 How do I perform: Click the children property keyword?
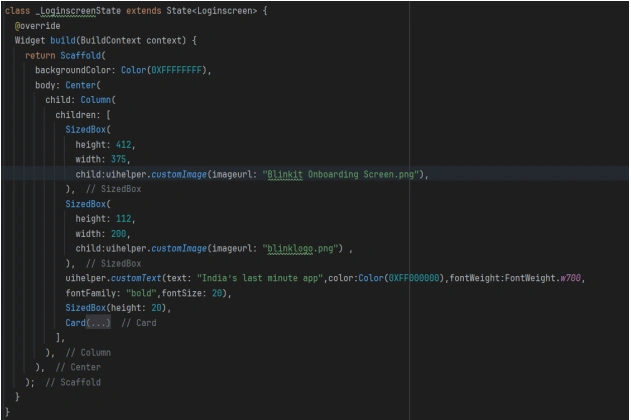85,115
